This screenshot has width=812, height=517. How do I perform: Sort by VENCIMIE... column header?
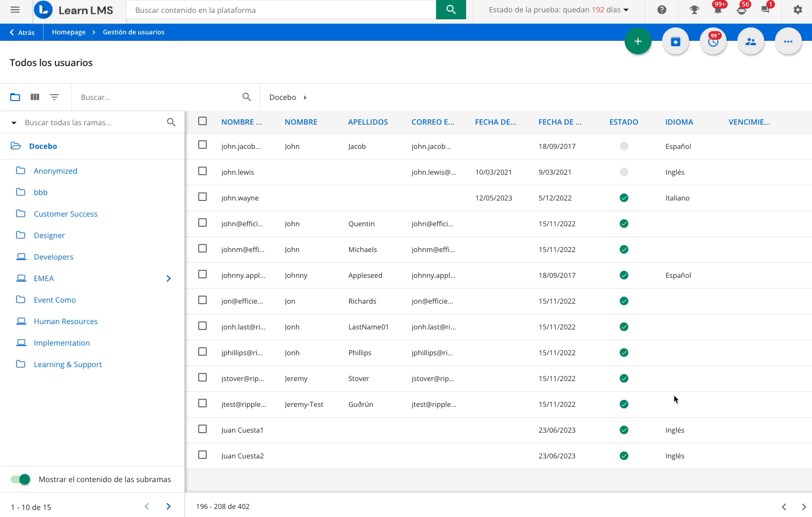tap(749, 122)
